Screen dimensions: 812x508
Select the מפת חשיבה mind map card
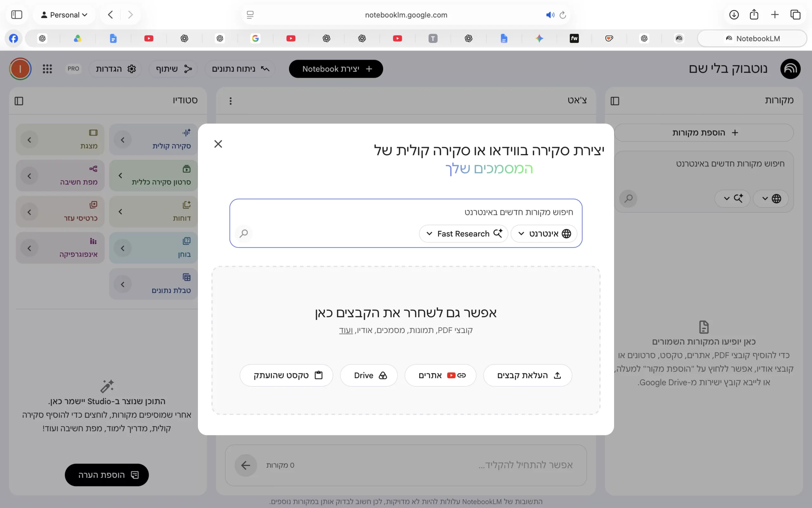(x=60, y=175)
